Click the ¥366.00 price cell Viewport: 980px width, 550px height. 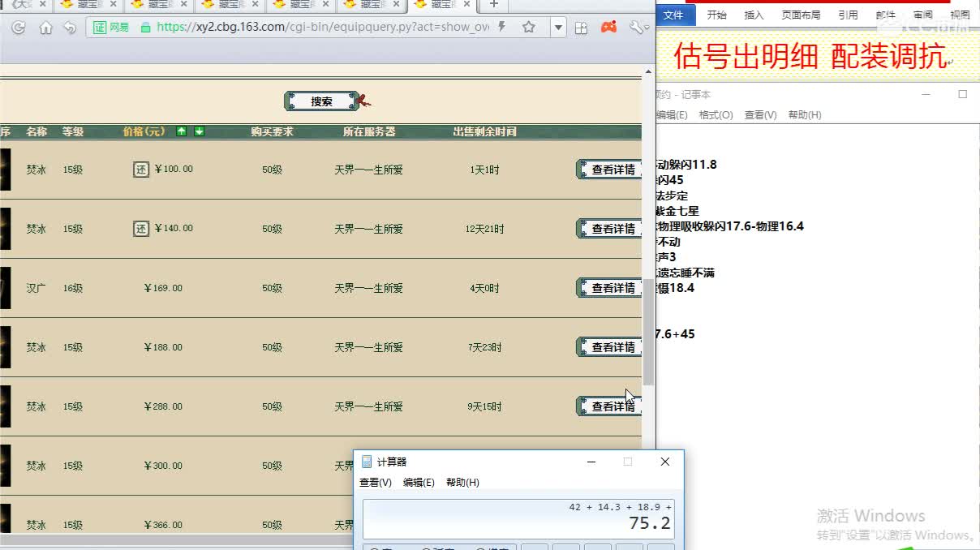[163, 525]
